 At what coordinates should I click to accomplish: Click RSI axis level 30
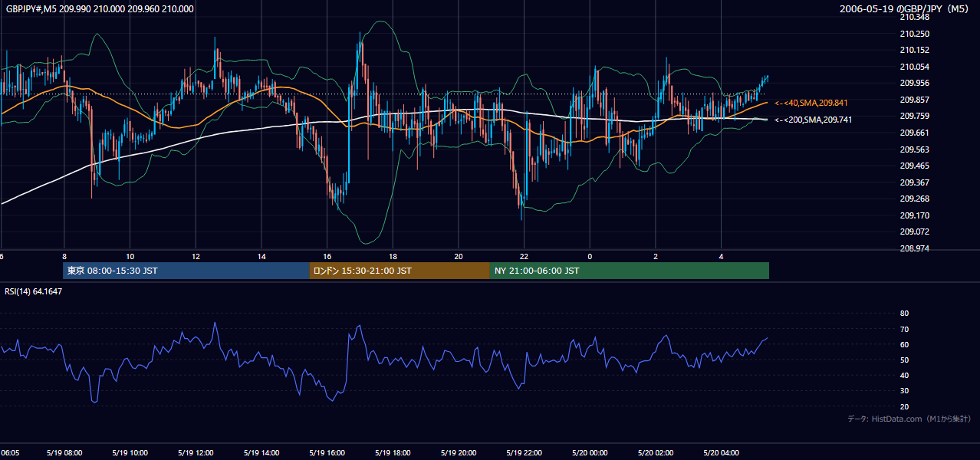tap(904, 391)
